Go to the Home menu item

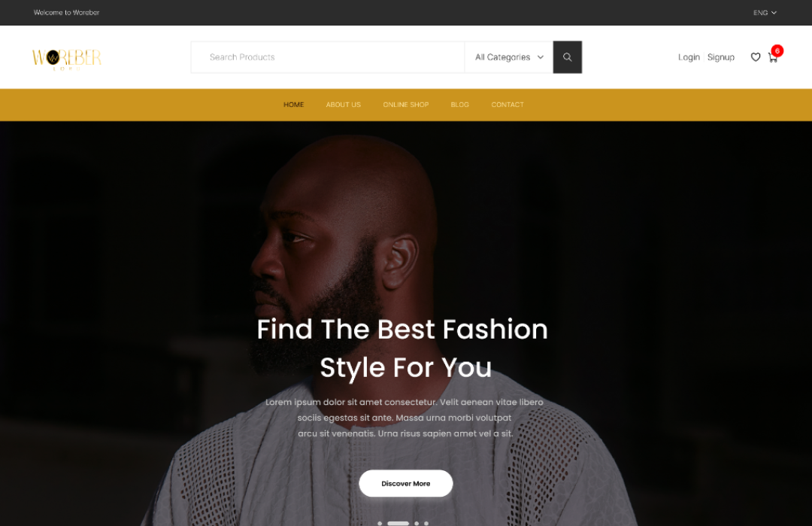(x=294, y=105)
